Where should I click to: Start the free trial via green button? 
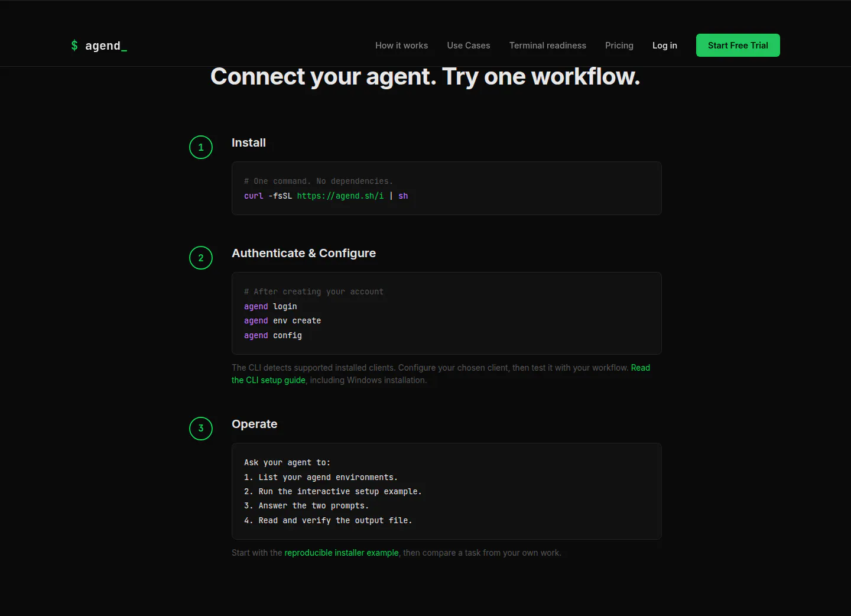point(738,46)
